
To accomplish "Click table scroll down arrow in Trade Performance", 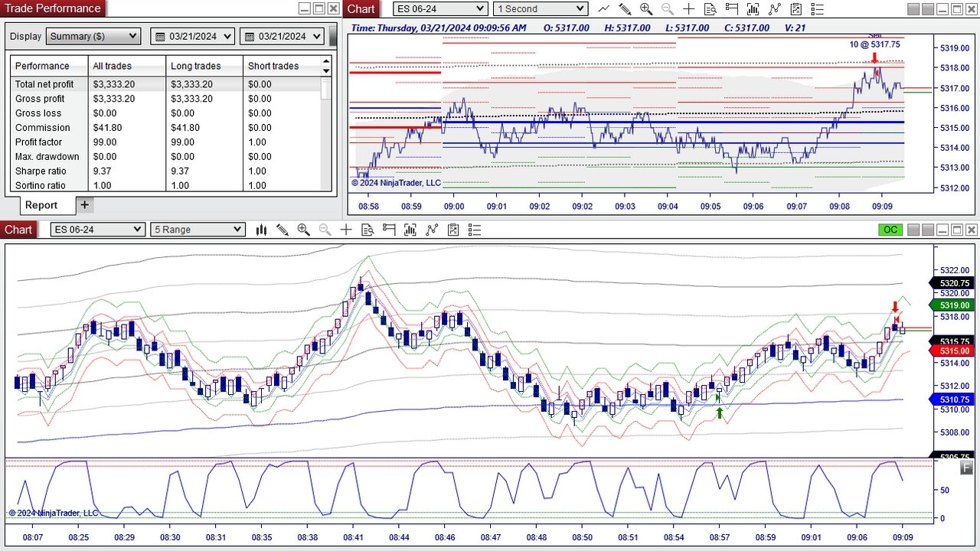I will coord(326,71).
